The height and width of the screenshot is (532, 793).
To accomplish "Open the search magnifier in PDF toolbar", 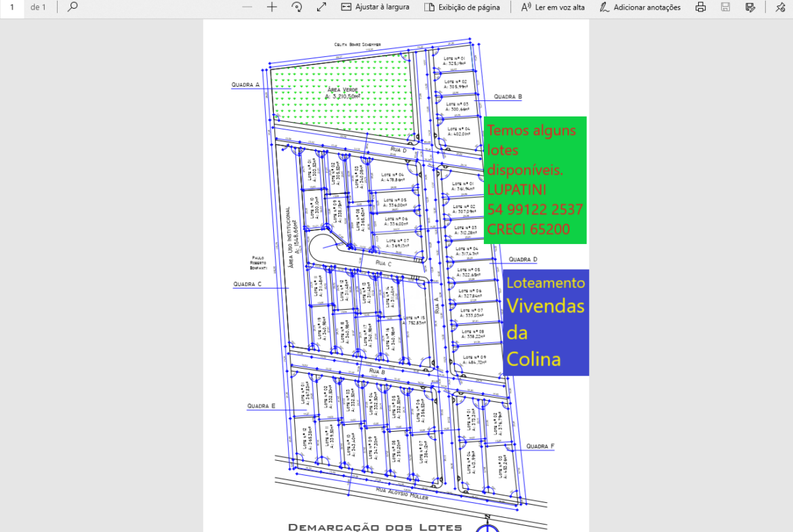I will pos(73,7).
